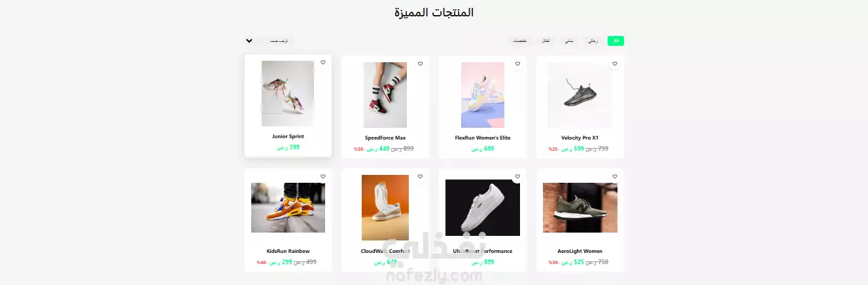Viewport: 868px width, 285px height.
Task: Favorite KidsRun Rainbow with heart icon
Action: (x=323, y=177)
